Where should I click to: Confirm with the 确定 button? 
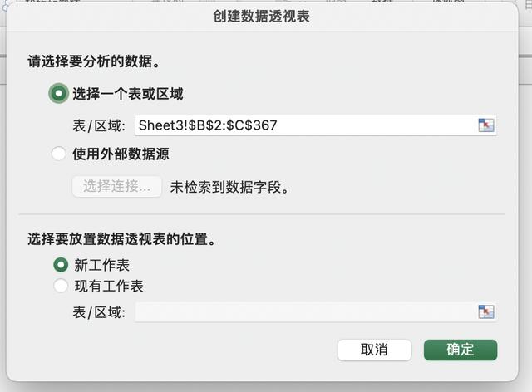coord(461,350)
